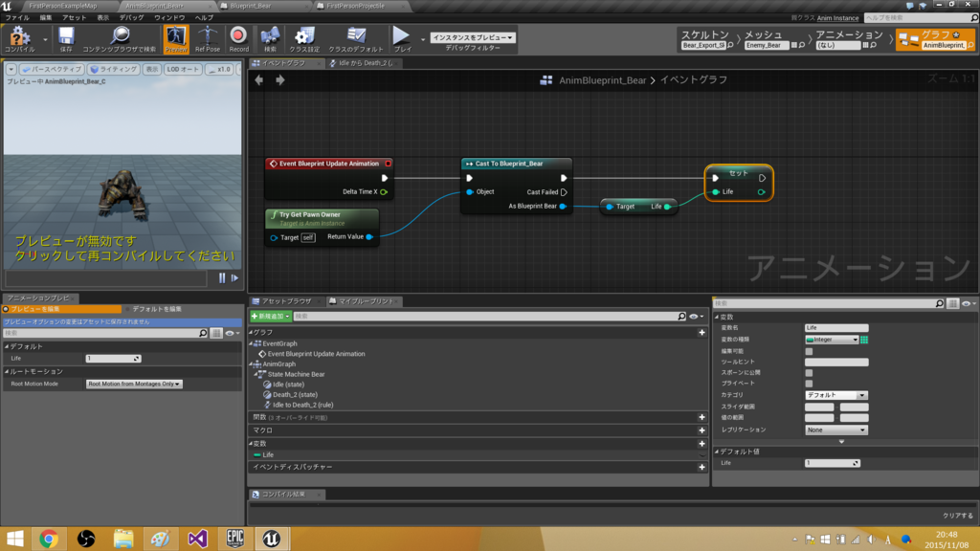Open the File menu

(x=17, y=17)
